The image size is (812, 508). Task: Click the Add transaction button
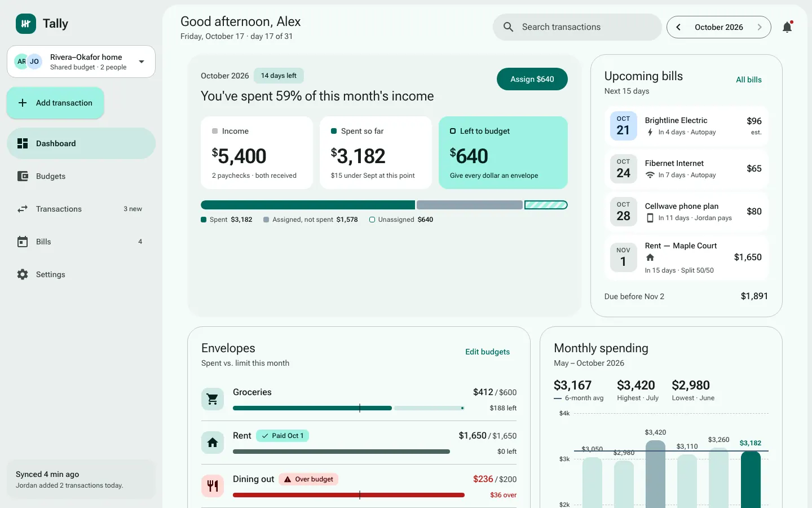coord(55,103)
